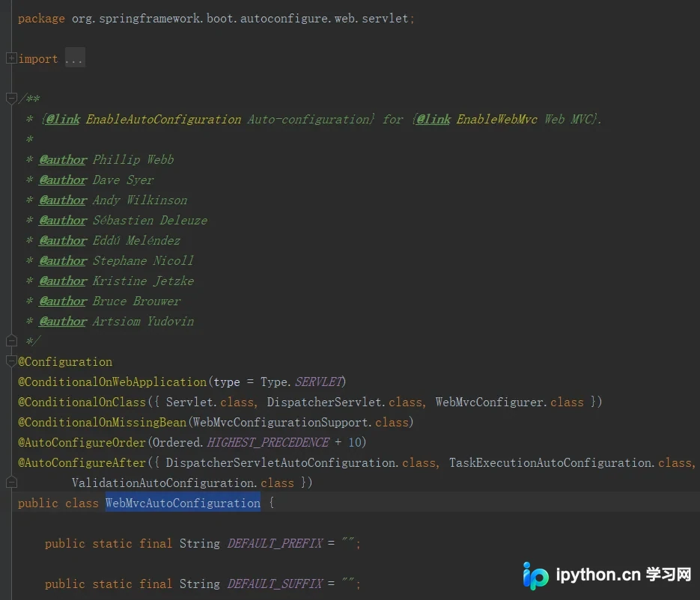This screenshot has height=600, width=700.
Task: Click the HIGHEST_PRECEDENCE constant
Action: tap(268, 443)
